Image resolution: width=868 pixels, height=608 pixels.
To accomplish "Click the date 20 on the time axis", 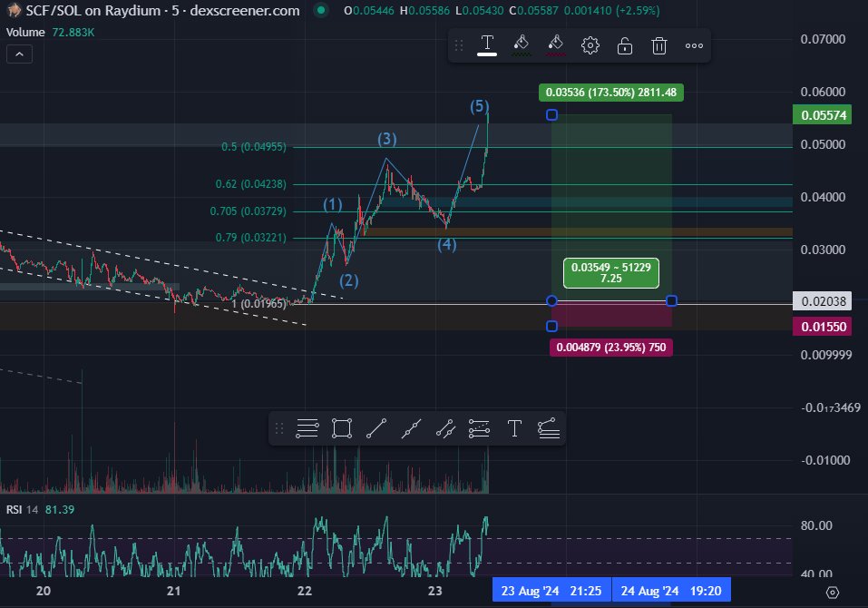I will tap(44, 591).
